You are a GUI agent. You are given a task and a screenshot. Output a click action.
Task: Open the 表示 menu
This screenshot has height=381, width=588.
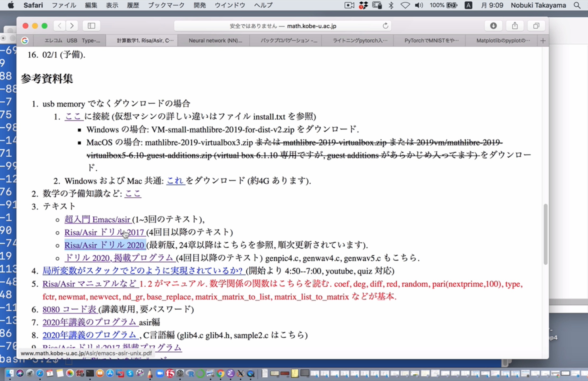[x=112, y=5]
